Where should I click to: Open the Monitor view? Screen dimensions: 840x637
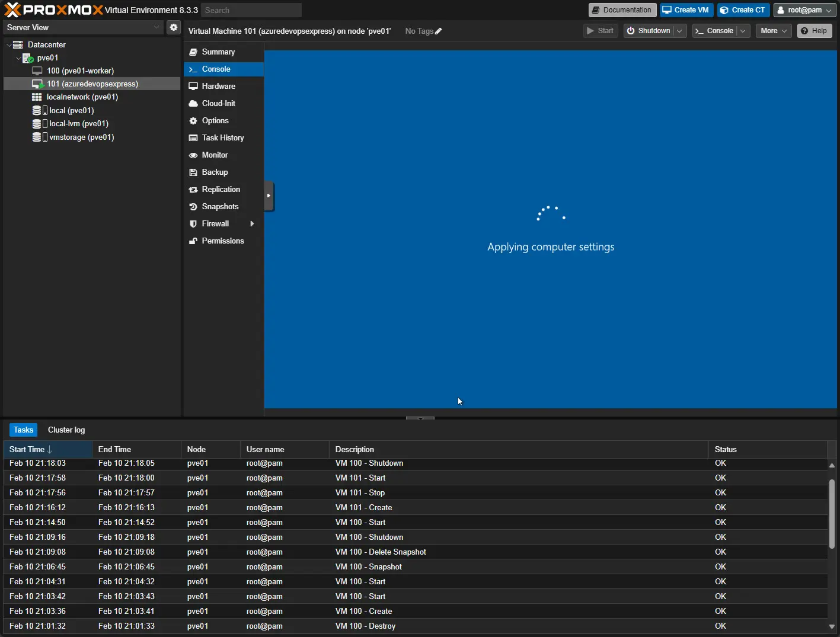click(215, 155)
